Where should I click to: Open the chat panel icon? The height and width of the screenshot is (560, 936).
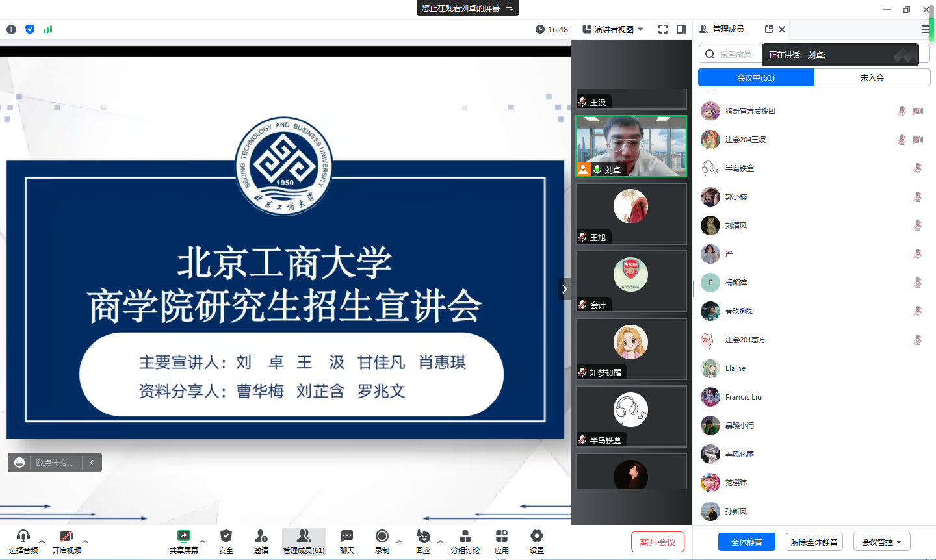point(347,537)
